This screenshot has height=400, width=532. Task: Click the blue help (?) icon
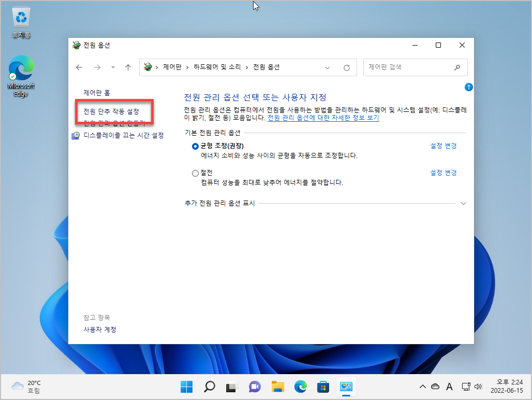pos(468,87)
